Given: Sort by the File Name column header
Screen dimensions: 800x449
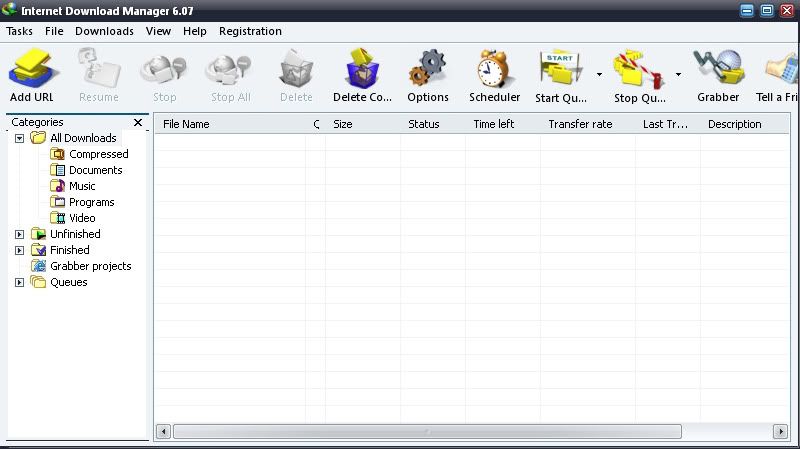Looking at the screenshot, I should coord(230,124).
